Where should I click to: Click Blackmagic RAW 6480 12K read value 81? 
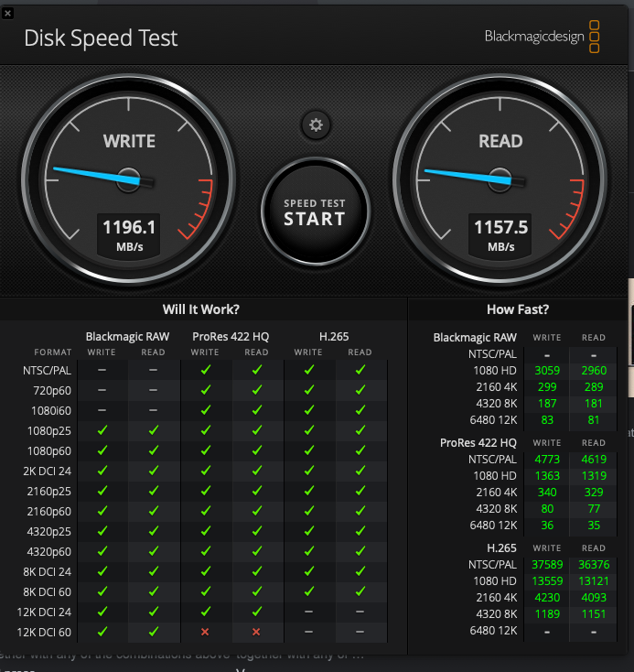coord(594,420)
